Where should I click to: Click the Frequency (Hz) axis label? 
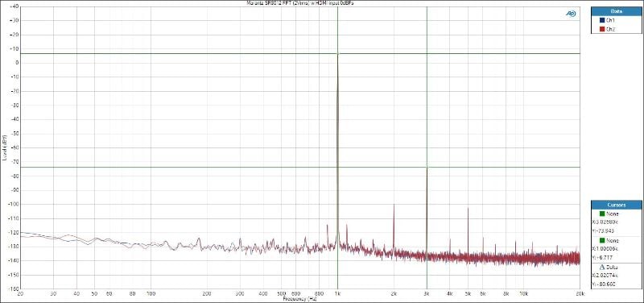coord(299,299)
